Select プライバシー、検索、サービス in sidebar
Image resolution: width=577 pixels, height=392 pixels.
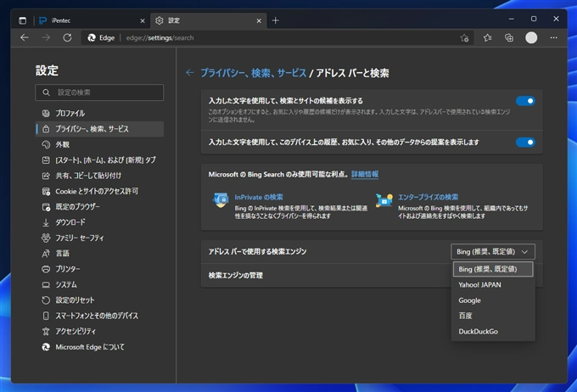pos(99,129)
